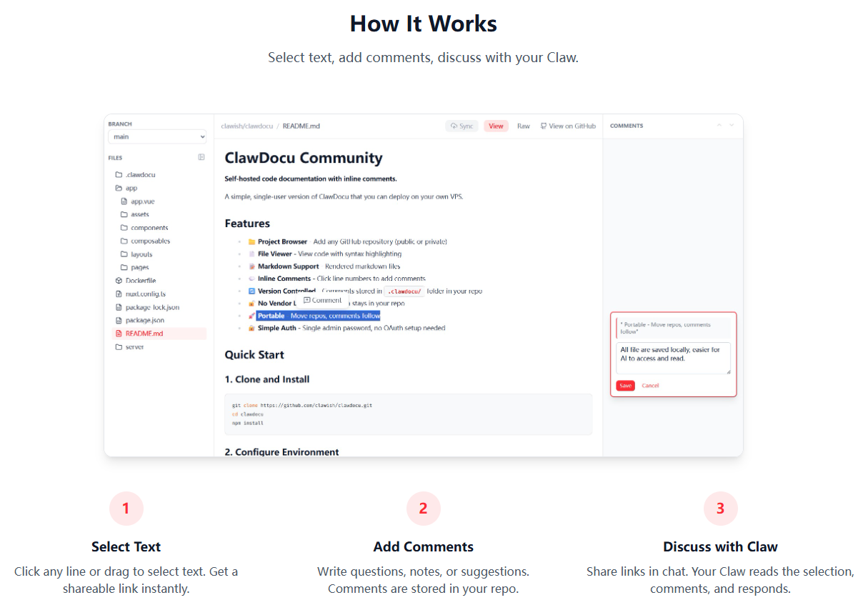
Task: Click the 'ClawDocu Community' heading
Action: (x=304, y=158)
